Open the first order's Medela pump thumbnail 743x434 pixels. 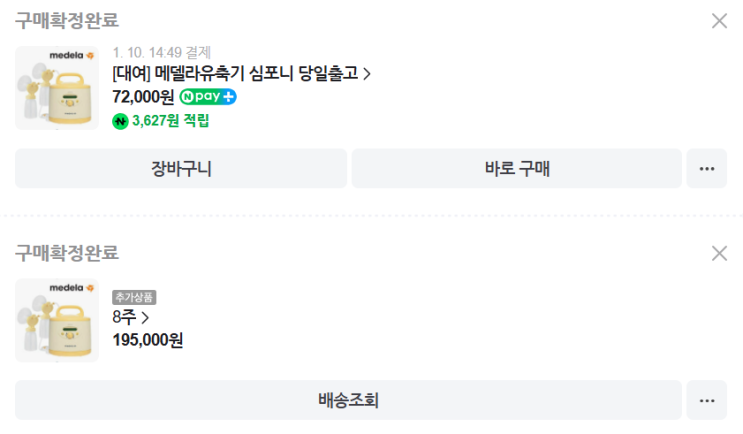[57, 88]
